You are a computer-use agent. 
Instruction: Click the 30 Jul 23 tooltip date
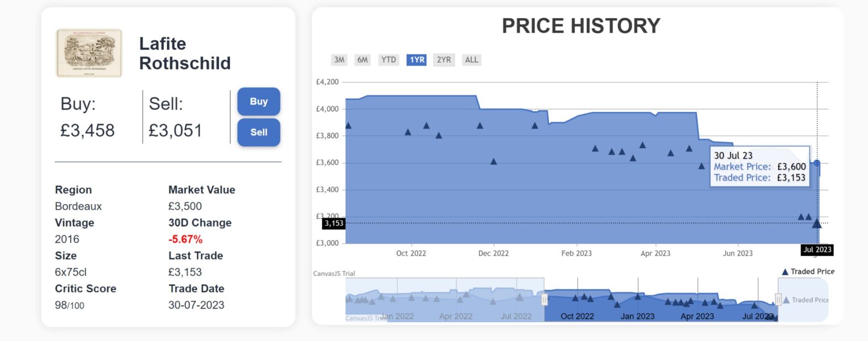click(x=733, y=156)
